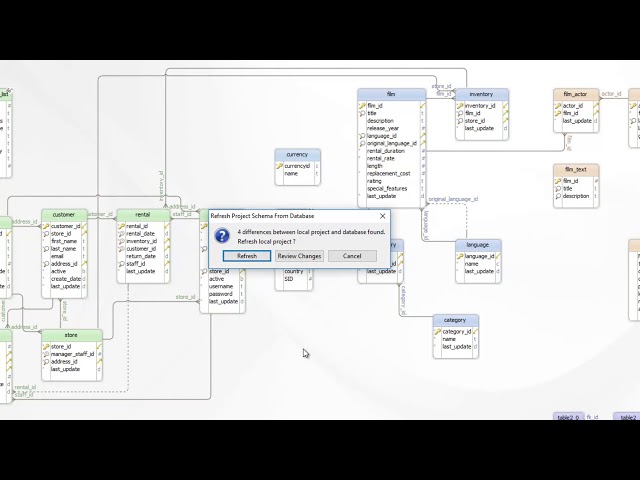640x480 pixels.
Task: Click the rental_rate column in film
Action: [380, 158]
